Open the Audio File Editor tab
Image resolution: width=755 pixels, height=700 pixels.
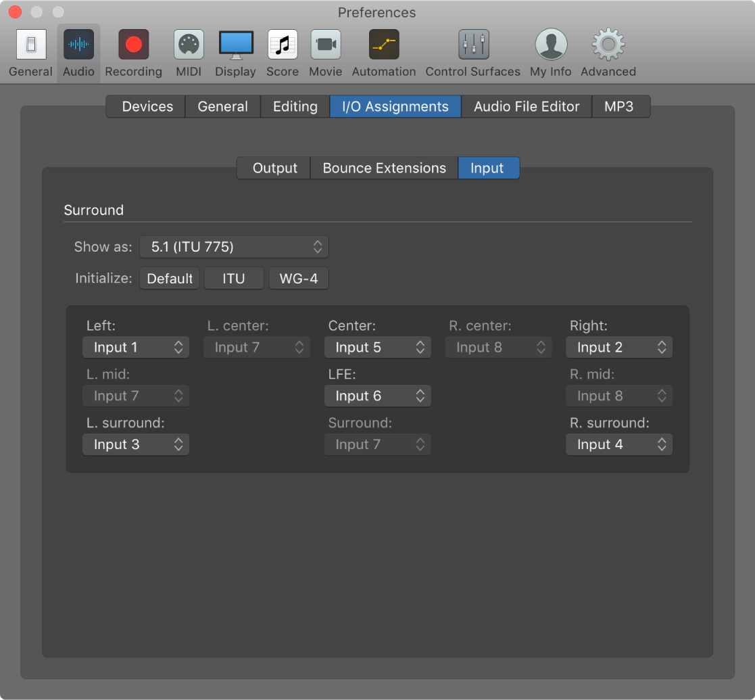click(x=526, y=106)
